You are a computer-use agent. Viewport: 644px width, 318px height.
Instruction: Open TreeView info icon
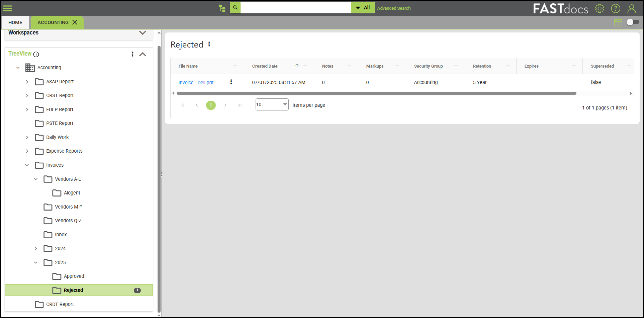pyautogui.click(x=36, y=54)
